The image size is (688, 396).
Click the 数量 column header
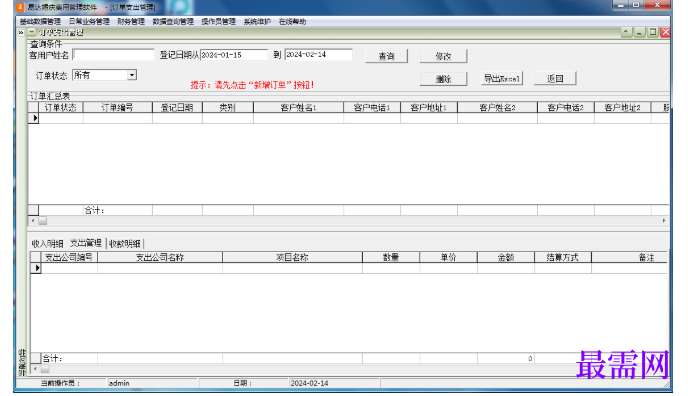tap(391, 257)
